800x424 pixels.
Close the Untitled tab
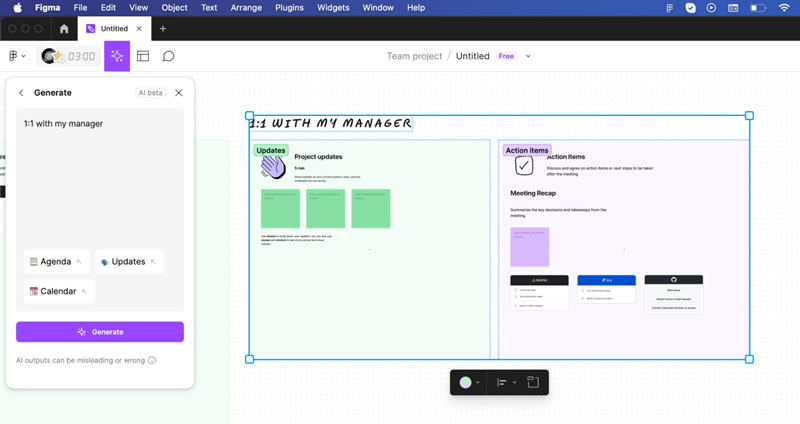tap(139, 29)
